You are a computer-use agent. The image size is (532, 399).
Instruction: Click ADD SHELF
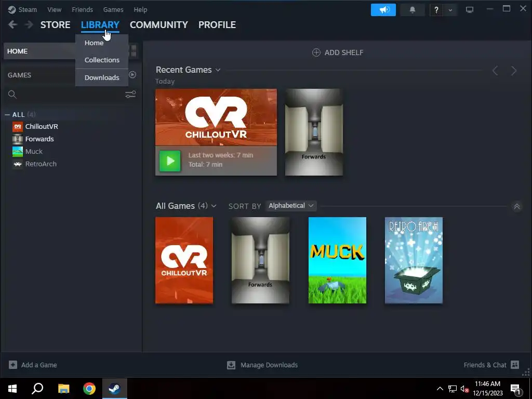[338, 52]
